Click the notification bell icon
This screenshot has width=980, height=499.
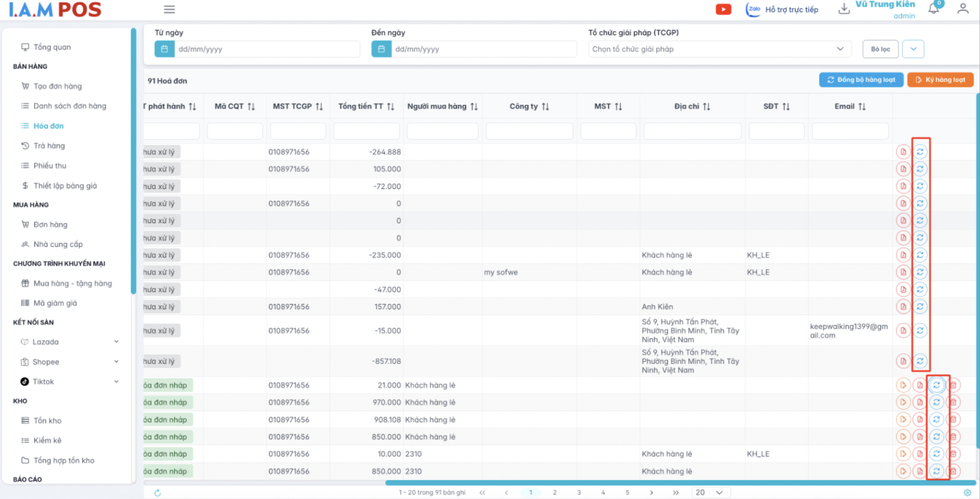[933, 9]
